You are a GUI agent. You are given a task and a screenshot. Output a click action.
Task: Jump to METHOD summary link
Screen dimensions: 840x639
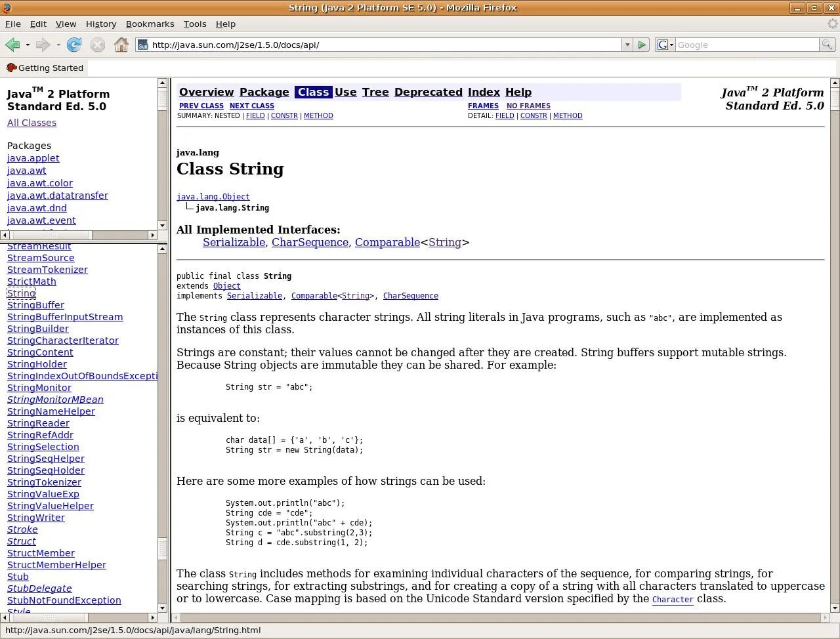[x=318, y=115]
